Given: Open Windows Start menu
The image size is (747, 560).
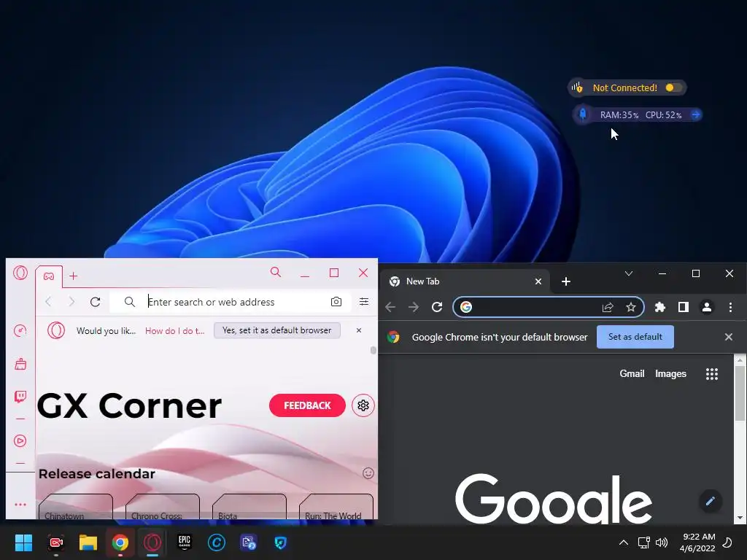Looking at the screenshot, I should point(23,542).
